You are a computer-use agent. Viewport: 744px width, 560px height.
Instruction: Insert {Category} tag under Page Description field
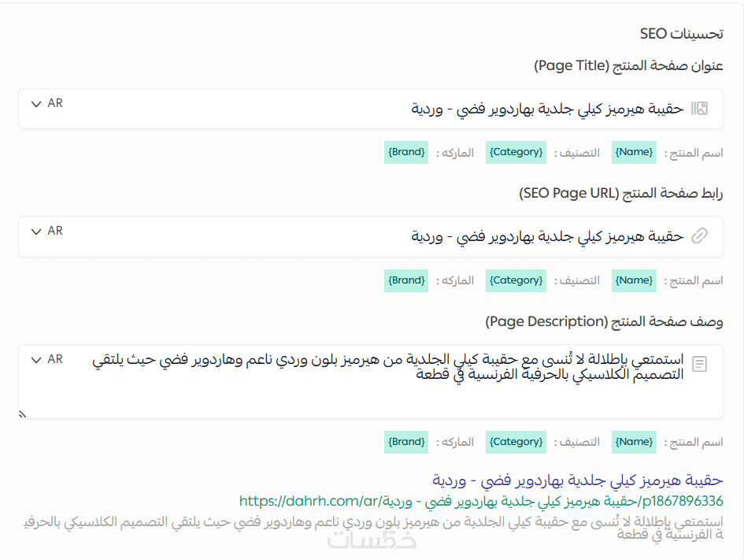(516, 442)
